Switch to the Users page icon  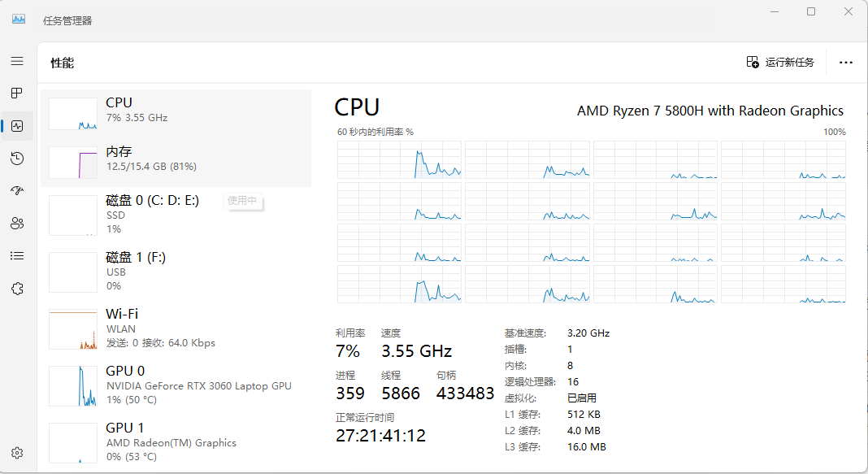point(17,224)
